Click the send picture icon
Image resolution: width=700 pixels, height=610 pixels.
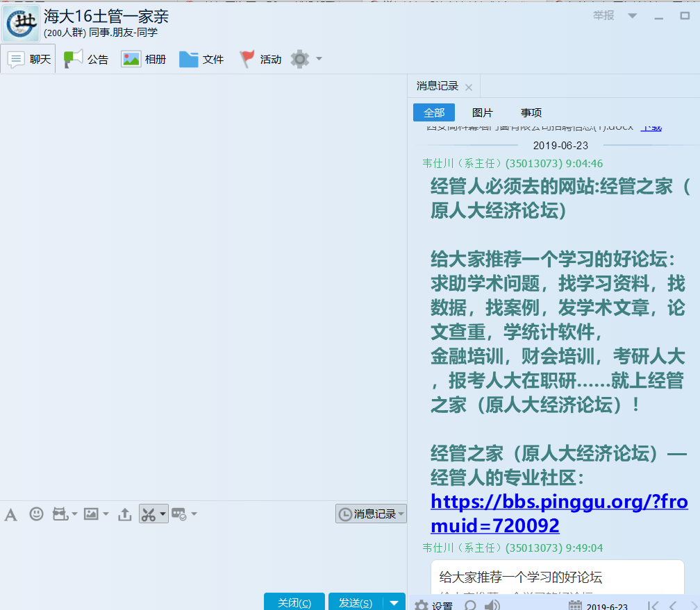(x=91, y=514)
